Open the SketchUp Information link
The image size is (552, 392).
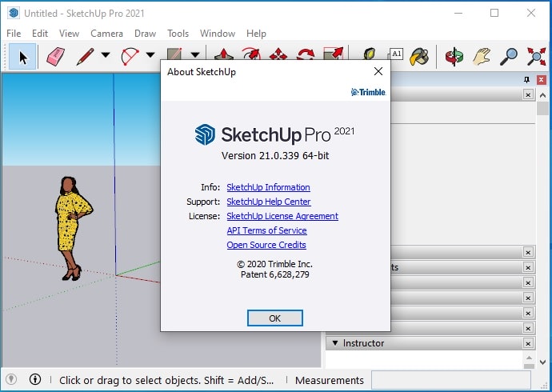click(x=268, y=187)
